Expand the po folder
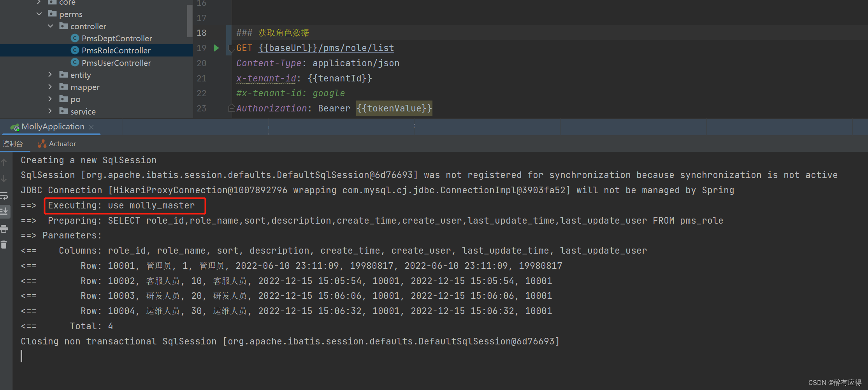 coord(50,99)
